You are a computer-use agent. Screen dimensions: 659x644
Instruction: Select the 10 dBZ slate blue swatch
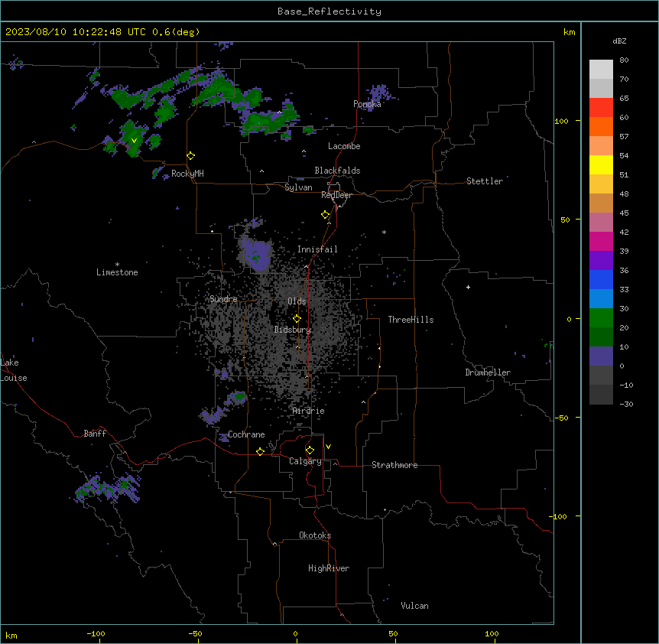601,356
